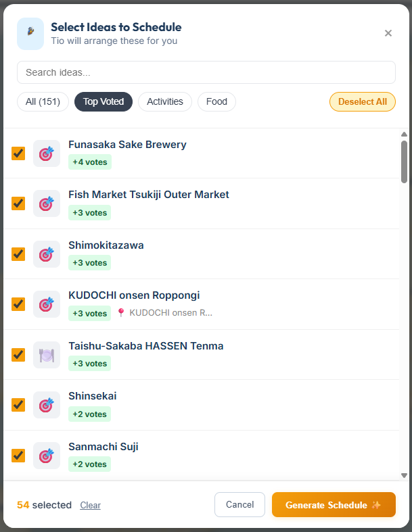This screenshot has width=412, height=532.
Task: Click target icon beside Sanmachi Suji
Action: click(47, 456)
